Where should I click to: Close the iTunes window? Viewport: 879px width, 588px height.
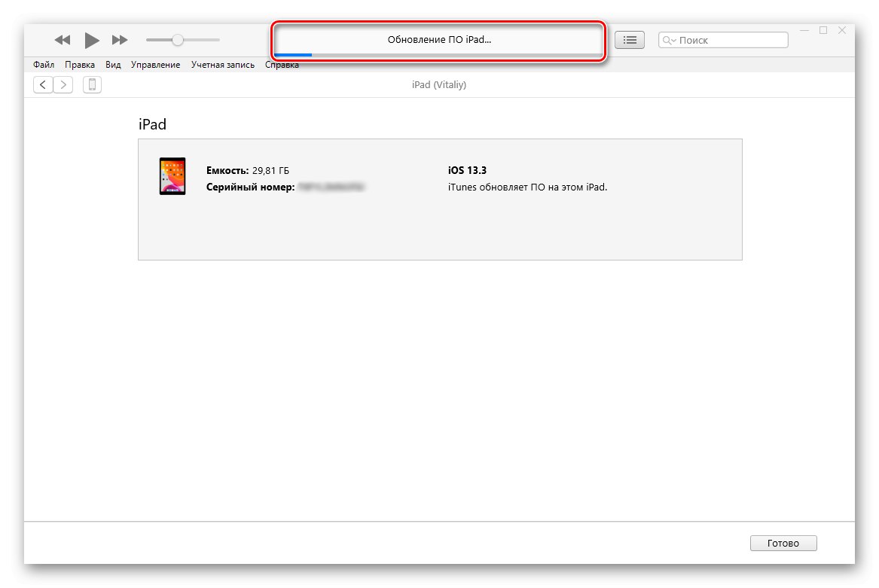point(842,30)
